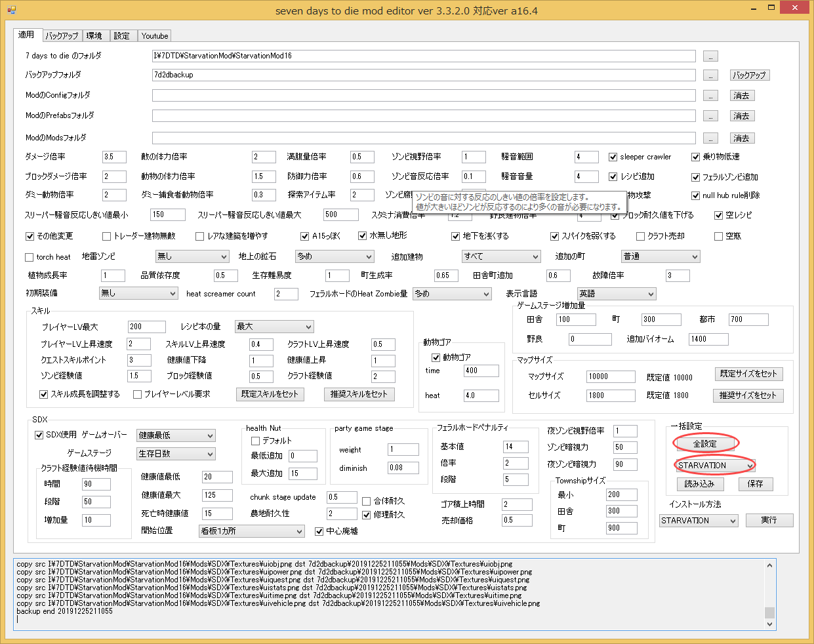
Task: Click the プレイヤーLV最大 input field
Action: [x=147, y=327]
